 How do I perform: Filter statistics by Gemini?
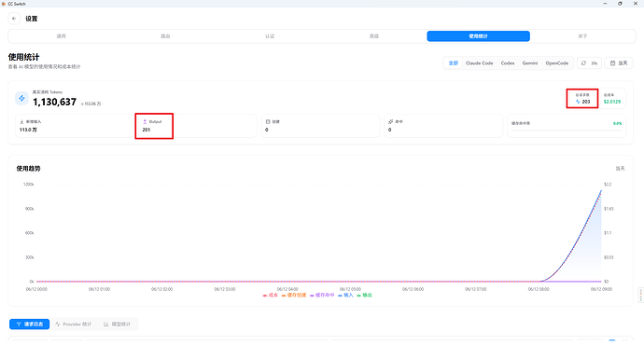point(530,63)
